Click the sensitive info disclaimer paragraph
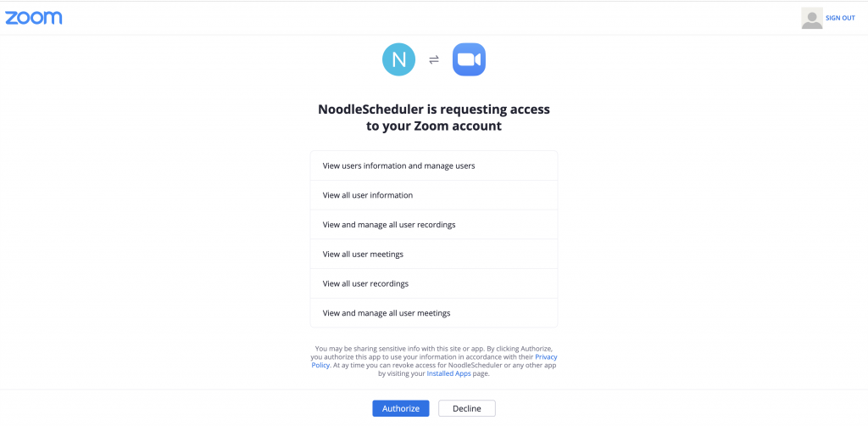Image resolution: width=868 pixels, height=426 pixels. coord(434,362)
